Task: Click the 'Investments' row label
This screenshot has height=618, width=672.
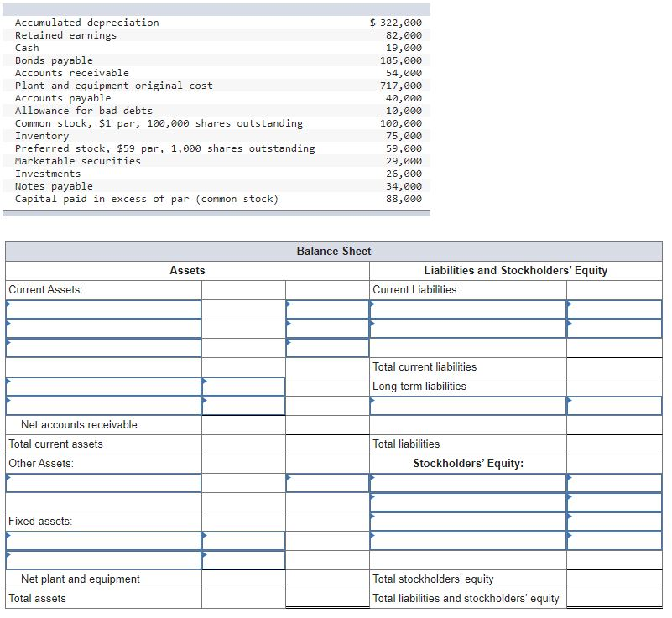Action: click(48, 174)
